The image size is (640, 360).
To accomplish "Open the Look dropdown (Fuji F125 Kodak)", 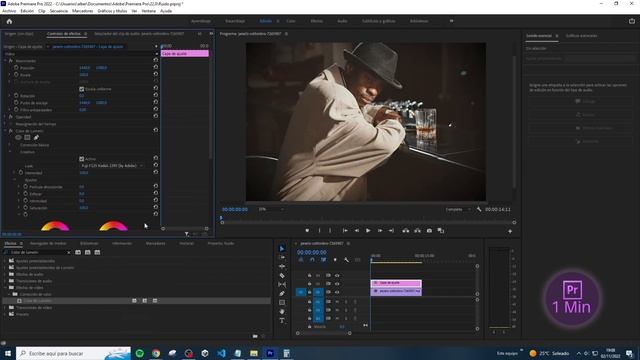I will (112, 166).
